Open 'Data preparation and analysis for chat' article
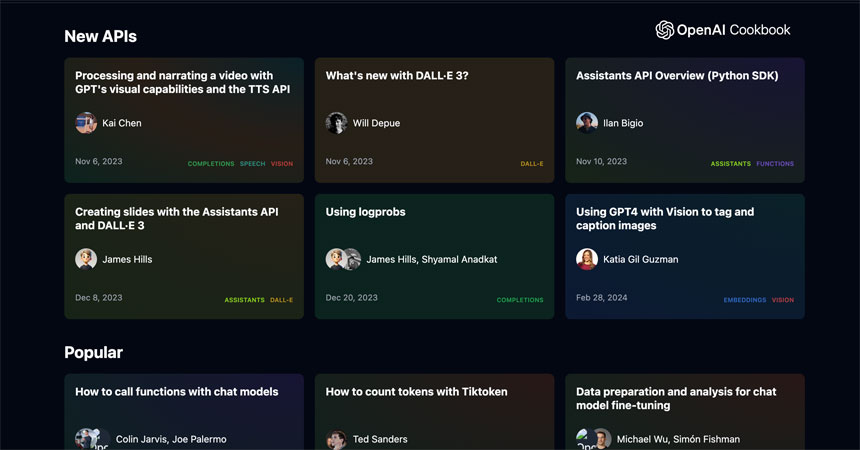 coord(676,398)
